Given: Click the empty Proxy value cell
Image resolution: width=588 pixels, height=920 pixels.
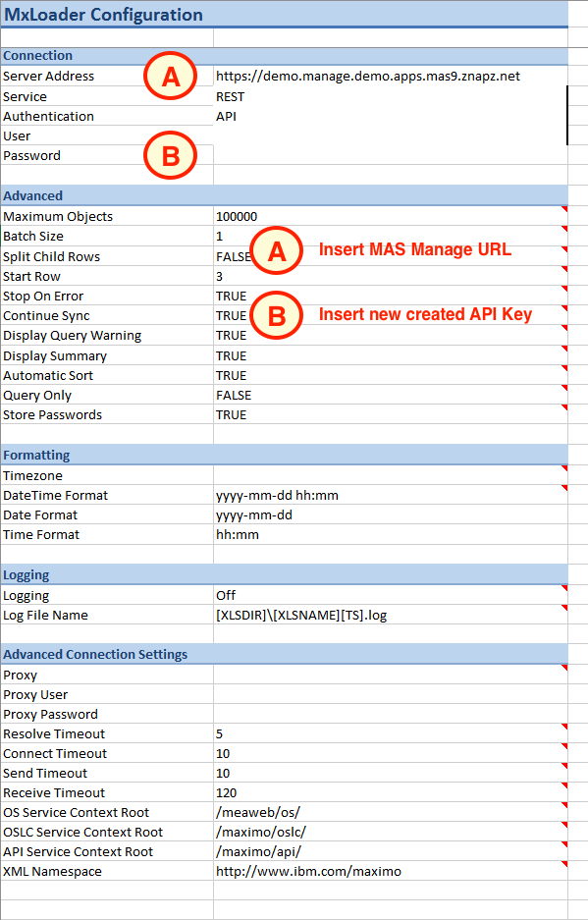Looking at the screenshot, I should click(x=391, y=675).
